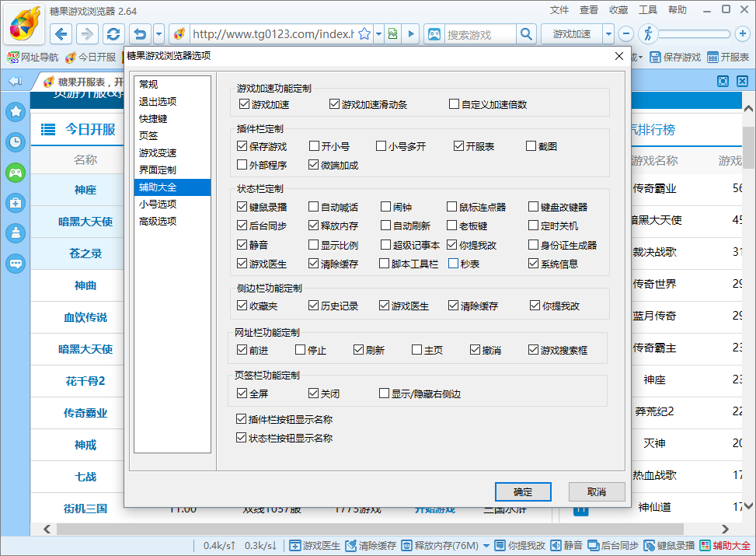756x556 pixels.
Task: Toggle the 键鼠录播 checkbox
Action: (x=242, y=207)
